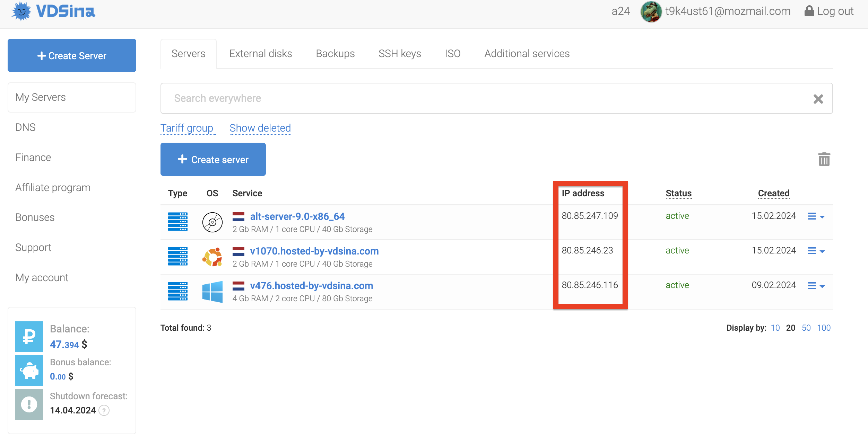Screen dimensions: 868x446
Task: Click the a24 account label
Action: coord(620,11)
